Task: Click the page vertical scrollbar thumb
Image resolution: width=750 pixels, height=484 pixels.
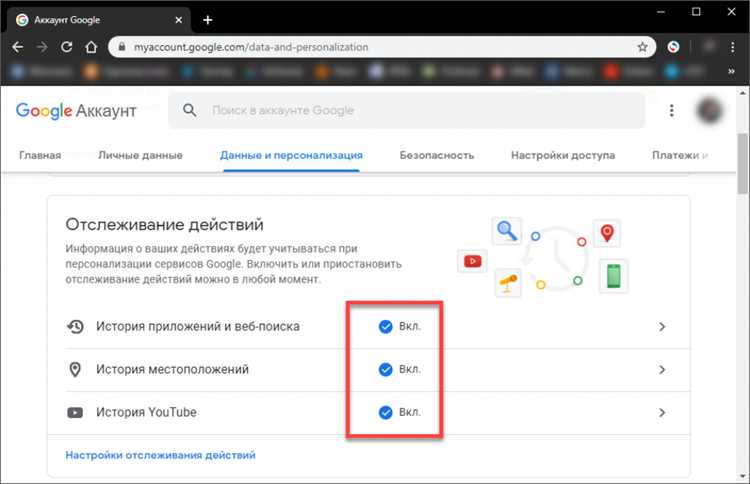Action: (743, 164)
